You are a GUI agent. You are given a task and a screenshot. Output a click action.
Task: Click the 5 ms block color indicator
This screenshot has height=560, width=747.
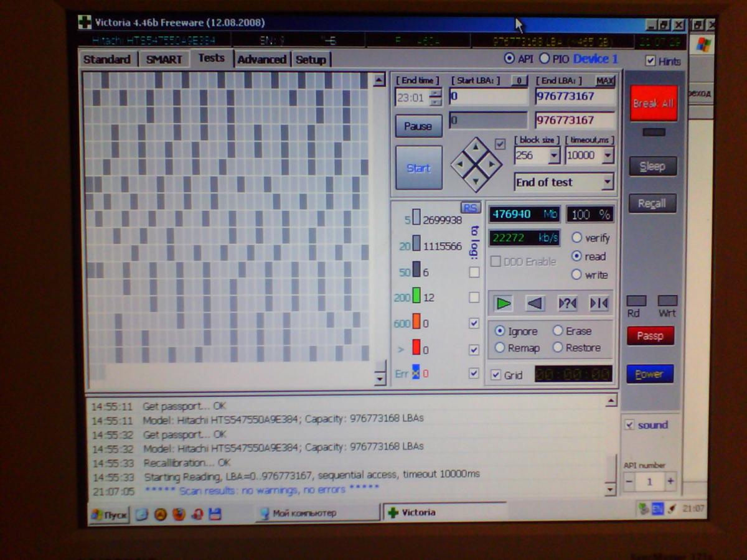(x=416, y=218)
